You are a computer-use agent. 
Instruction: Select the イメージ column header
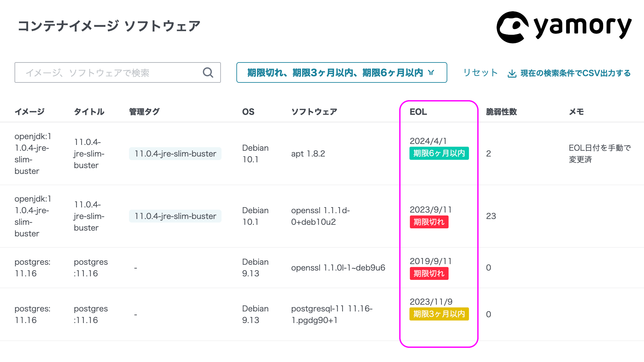(x=30, y=112)
